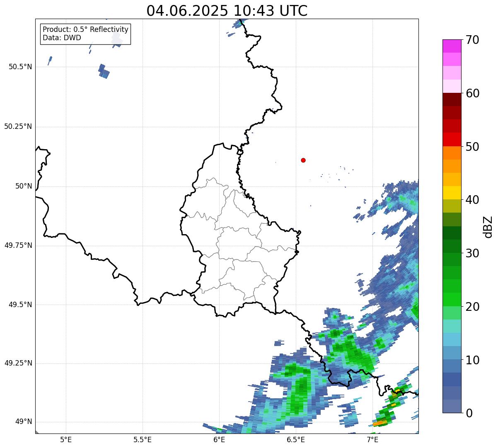The image size is (498, 448).
Task: Pick the bright red colorbar swatch above 50
Action: 452,140
